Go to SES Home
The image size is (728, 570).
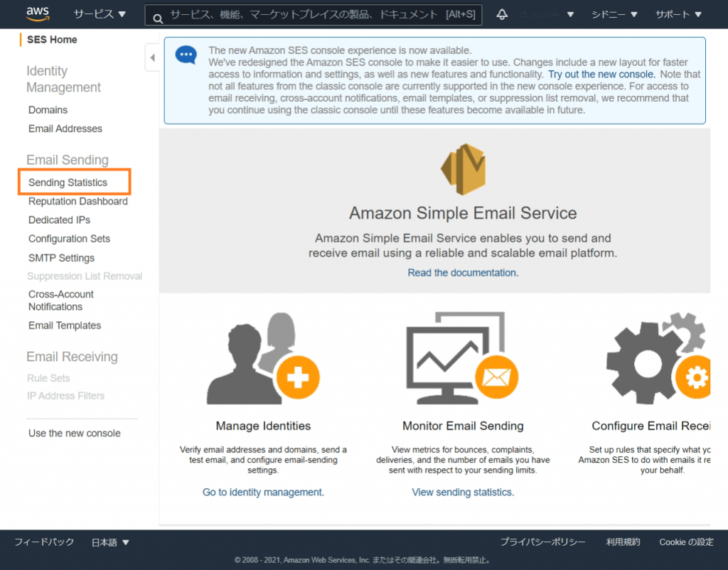(x=52, y=40)
